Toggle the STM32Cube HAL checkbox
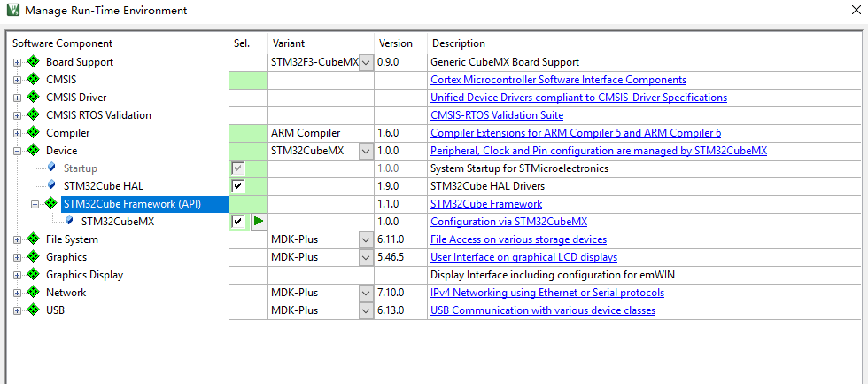This screenshot has width=868, height=384. (238, 185)
